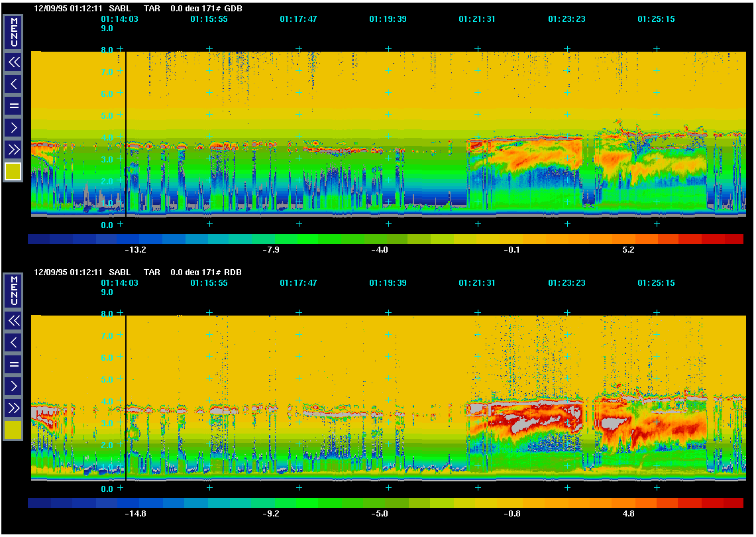Click the double-left fast rewind arrow in GDB panel

click(x=13, y=62)
